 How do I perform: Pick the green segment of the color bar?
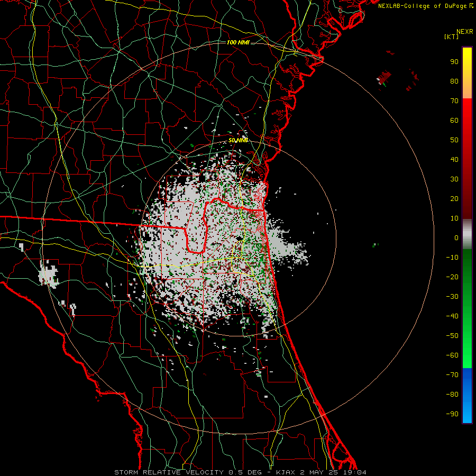tap(467, 308)
